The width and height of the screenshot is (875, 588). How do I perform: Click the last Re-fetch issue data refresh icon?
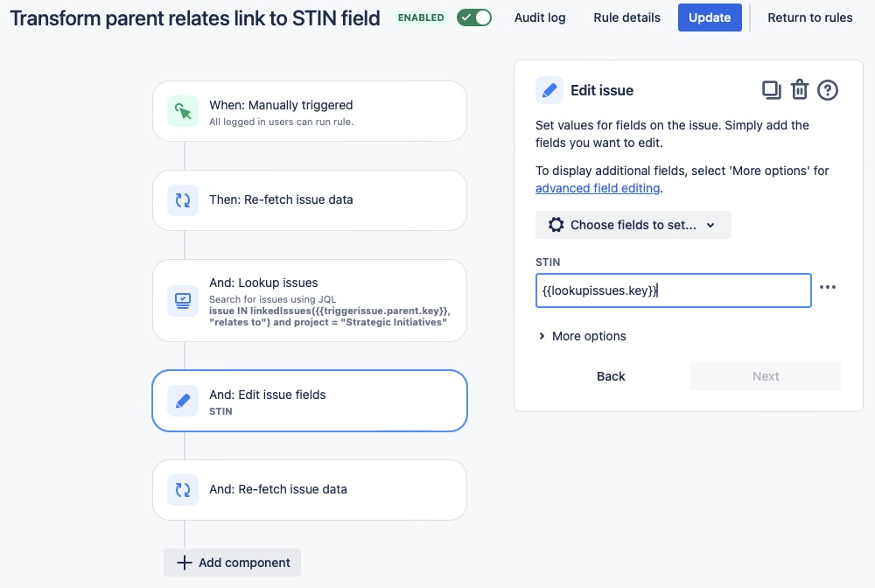(183, 490)
